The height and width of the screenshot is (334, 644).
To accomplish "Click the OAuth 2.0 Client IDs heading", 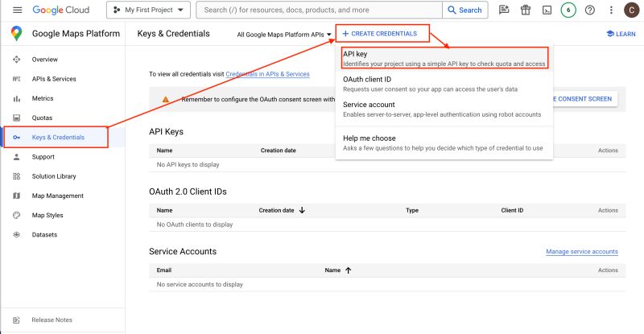I will (x=188, y=192).
